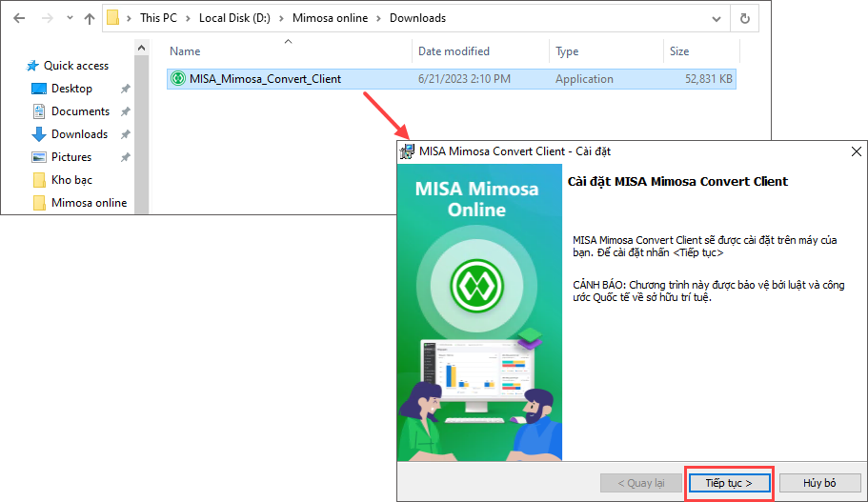Open Quick access in navigation pane
This screenshot has height=502, width=868.
[76, 66]
